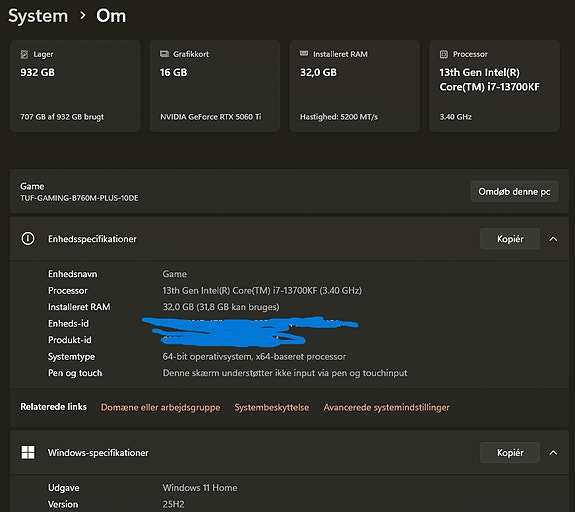Copy device specs with Kopiér button
Viewport: 575px width, 512px height.
[x=510, y=239]
